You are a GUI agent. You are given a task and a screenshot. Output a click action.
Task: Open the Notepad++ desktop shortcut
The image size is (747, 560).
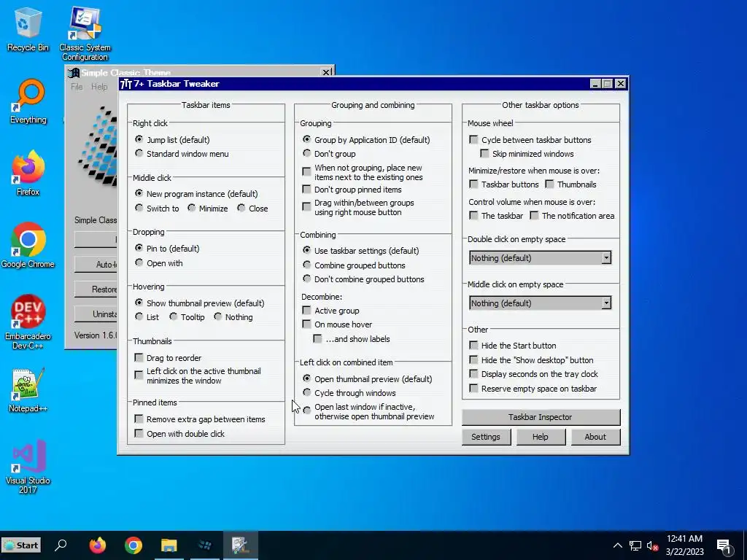[28, 390]
